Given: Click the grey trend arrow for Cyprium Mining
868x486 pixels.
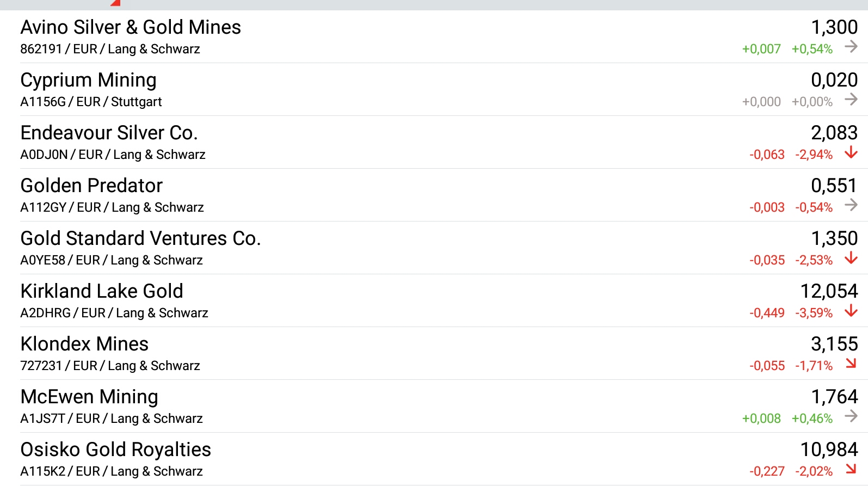Looking at the screenshot, I should [851, 100].
